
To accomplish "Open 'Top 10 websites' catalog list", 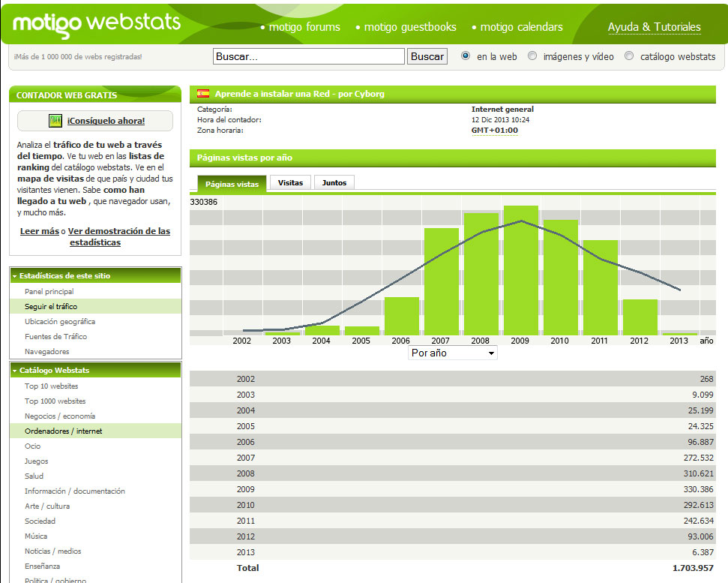I will coord(51,386).
